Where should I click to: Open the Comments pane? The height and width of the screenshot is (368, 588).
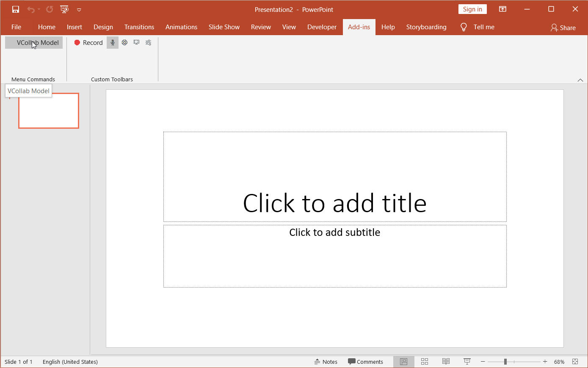click(365, 362)
